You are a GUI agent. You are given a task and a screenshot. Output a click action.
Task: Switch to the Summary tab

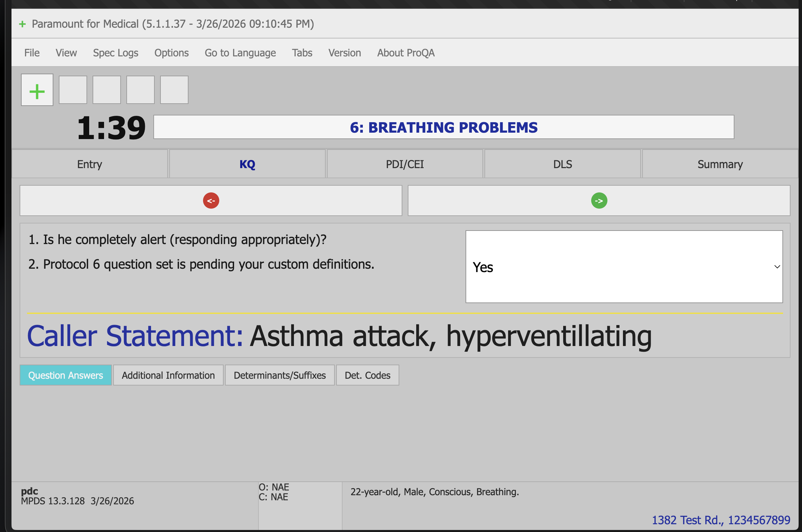[x=720, y=164]
